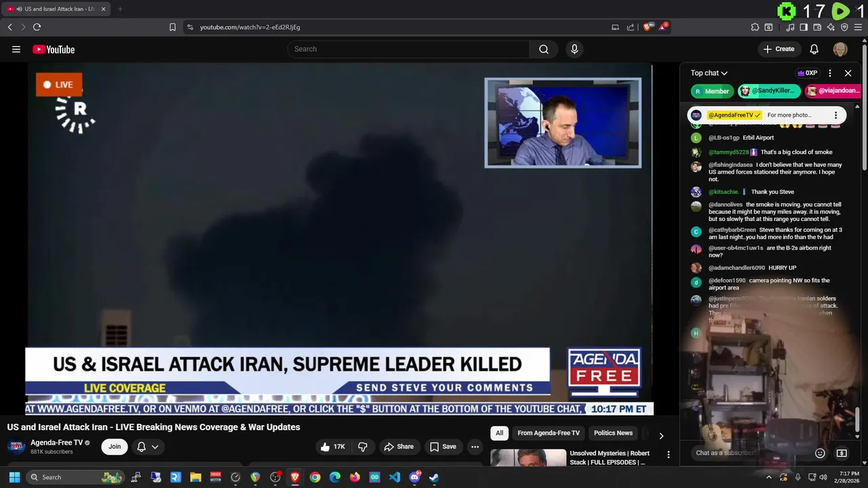Open Discord from taskbar
868x488 pixels.
414,477
